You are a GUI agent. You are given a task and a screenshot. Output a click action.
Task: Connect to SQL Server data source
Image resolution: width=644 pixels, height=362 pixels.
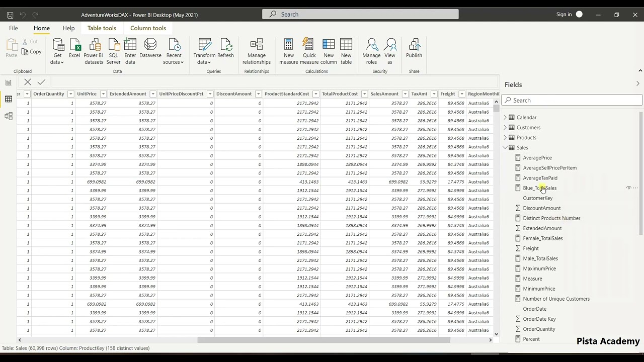[114, 52]
